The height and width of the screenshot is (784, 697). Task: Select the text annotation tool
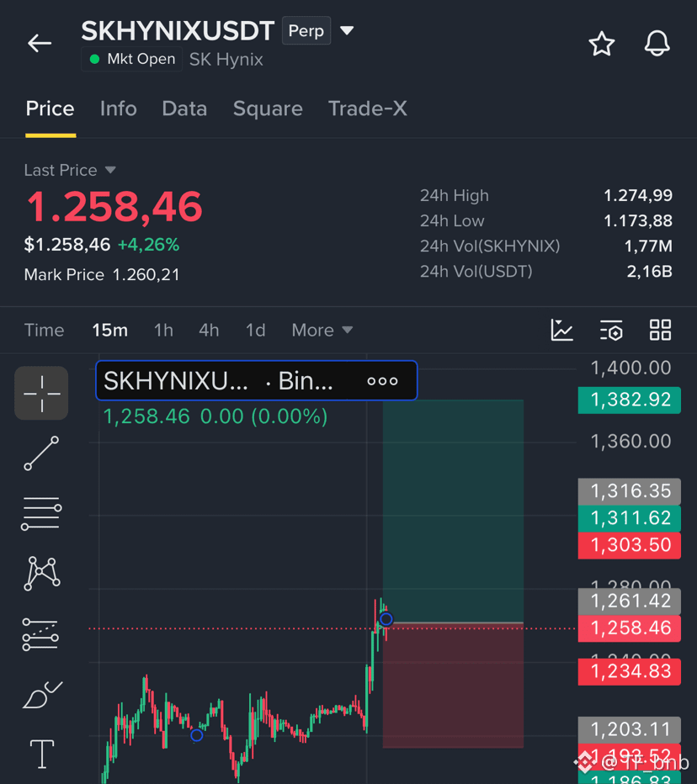[42, 754]
